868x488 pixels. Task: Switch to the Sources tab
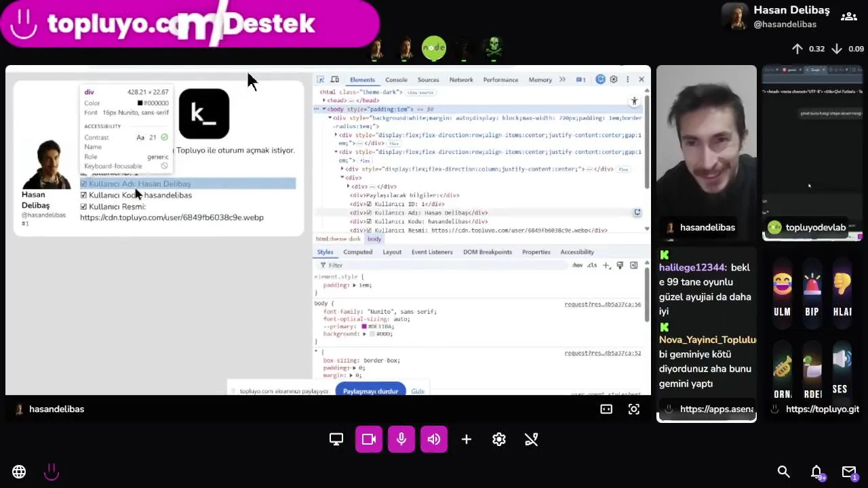point(428,80)
